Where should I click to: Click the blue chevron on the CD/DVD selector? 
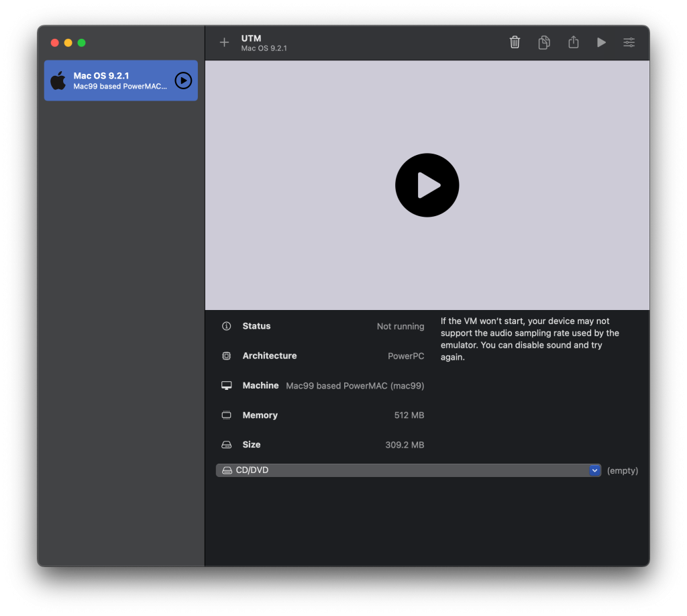594,470
